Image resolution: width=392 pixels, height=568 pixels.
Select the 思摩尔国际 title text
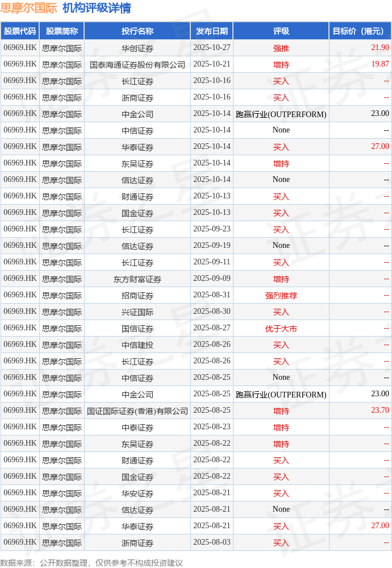click(28, 8)
